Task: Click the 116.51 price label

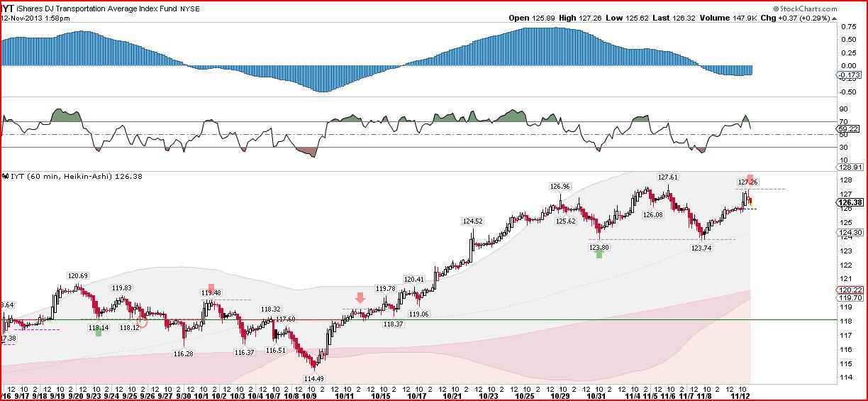Action: (276, 350)
